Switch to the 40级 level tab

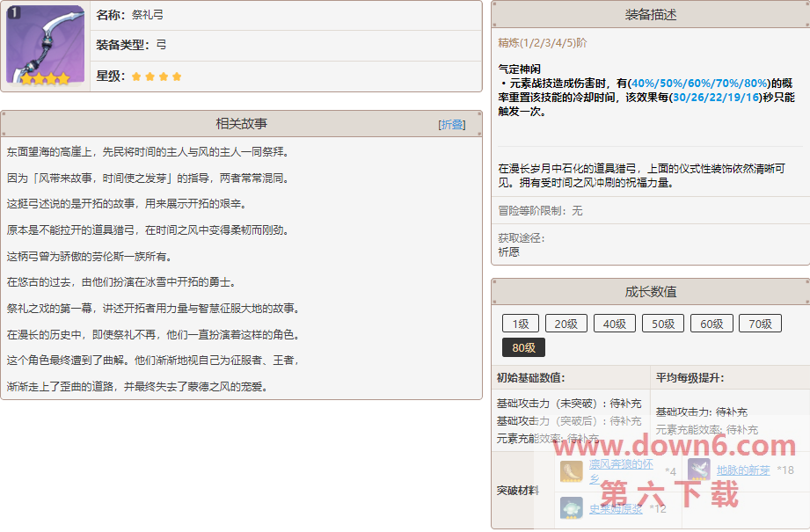click(x=615, y=324)
